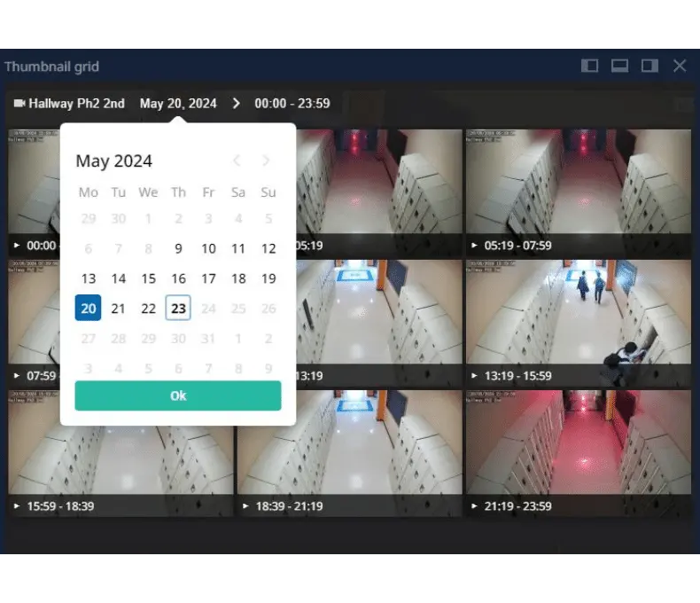Select May 15 in calendar

click(x=148, y=278)
